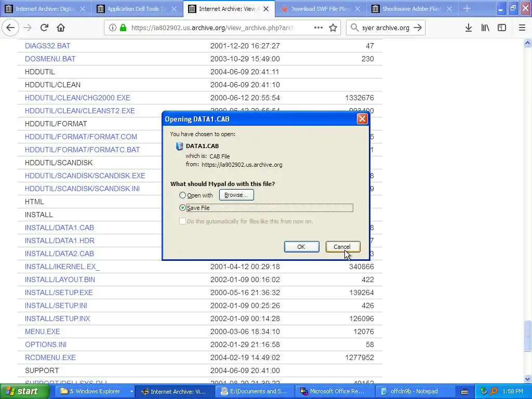Viewport: 532px width, 399px height.
Task: Click the 1332676 file size value
Action: [x=360, y=98]
